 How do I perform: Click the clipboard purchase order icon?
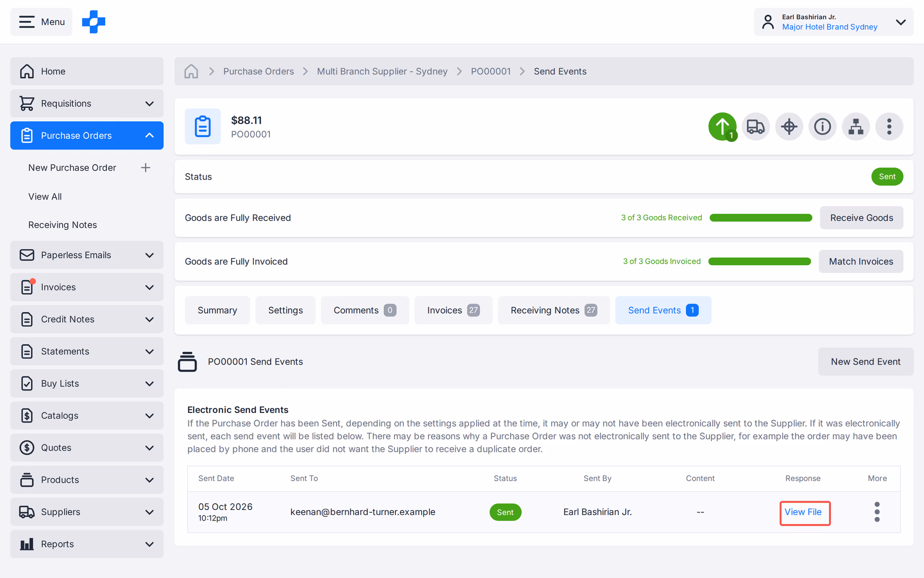tap(203, 127)
